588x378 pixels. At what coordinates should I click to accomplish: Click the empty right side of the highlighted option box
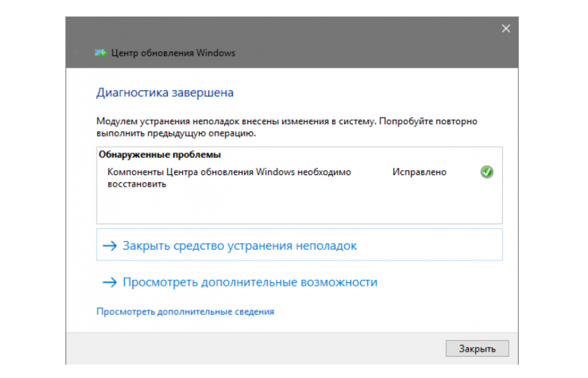coord(444,246)
